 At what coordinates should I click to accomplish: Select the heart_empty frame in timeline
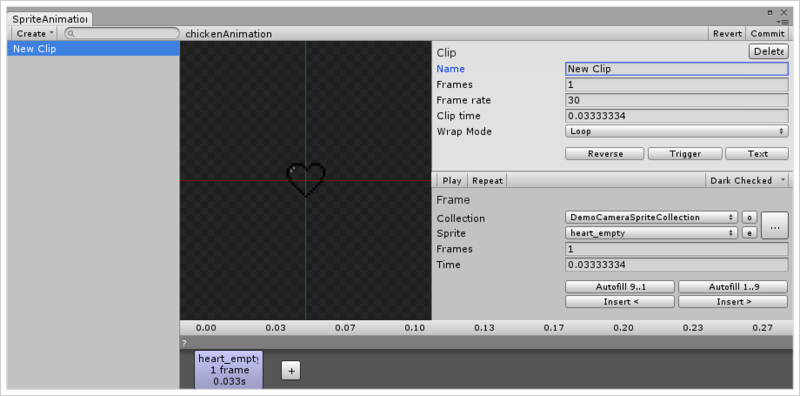point(229,370)
